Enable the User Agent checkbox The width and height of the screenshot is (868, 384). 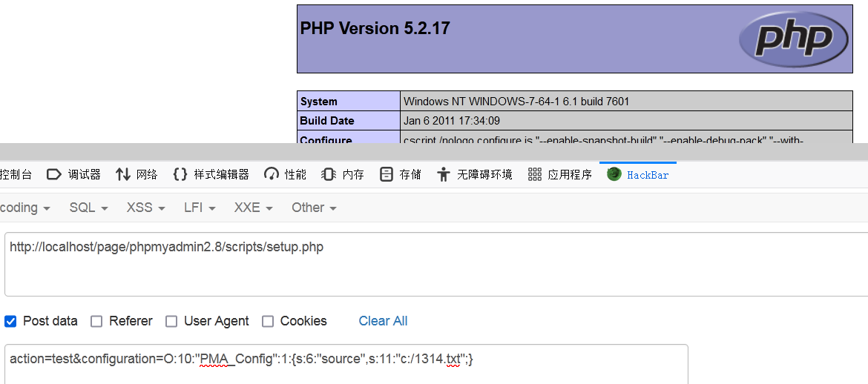pos(171,321)
